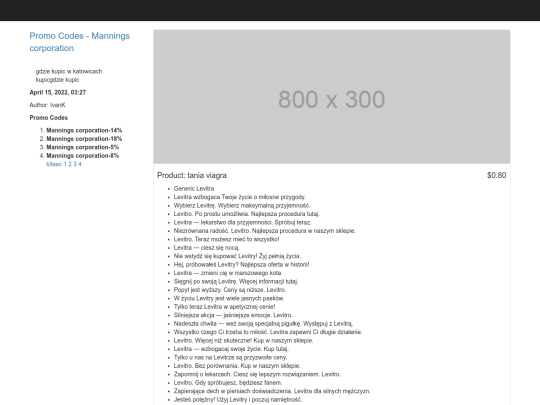The image size is (540, 405).
Task: Click the gdzie kupic w katowicach text
Action: (69, 71)
